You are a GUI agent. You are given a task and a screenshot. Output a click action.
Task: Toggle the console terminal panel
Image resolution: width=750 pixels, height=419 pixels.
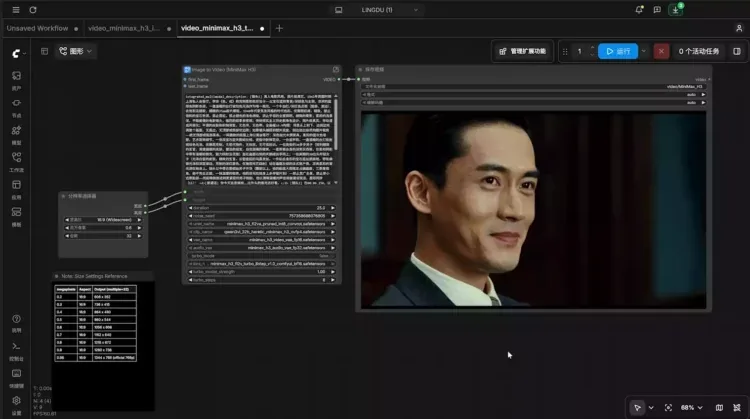[16, 351]
